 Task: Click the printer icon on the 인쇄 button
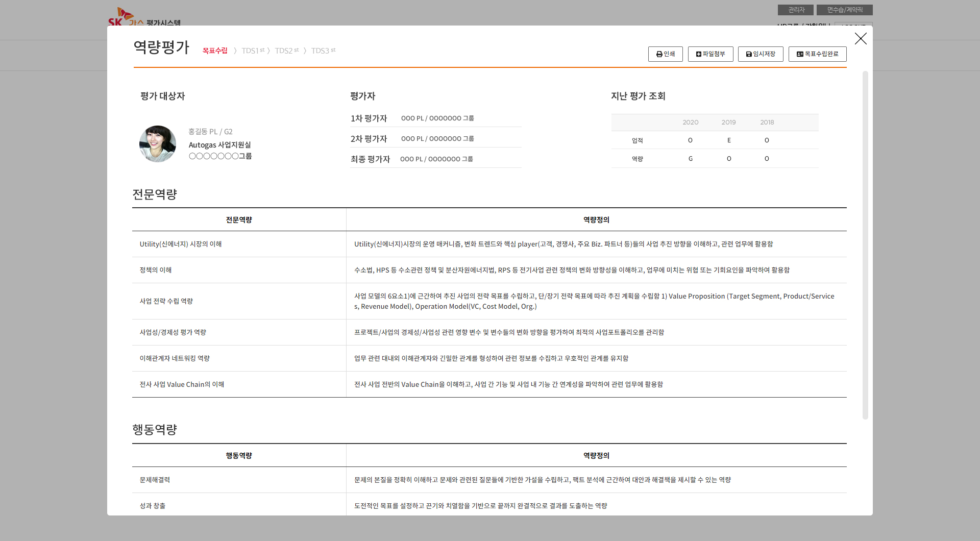[x=659, y=54]
